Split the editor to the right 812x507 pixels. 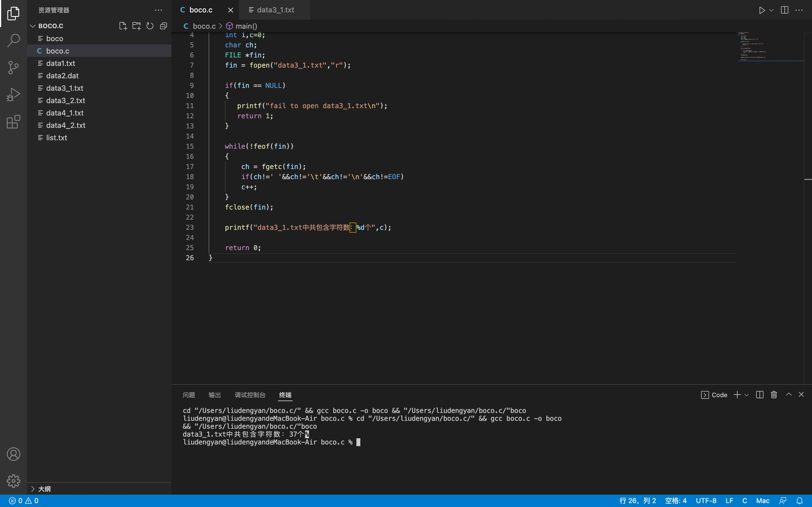point(784,10)
